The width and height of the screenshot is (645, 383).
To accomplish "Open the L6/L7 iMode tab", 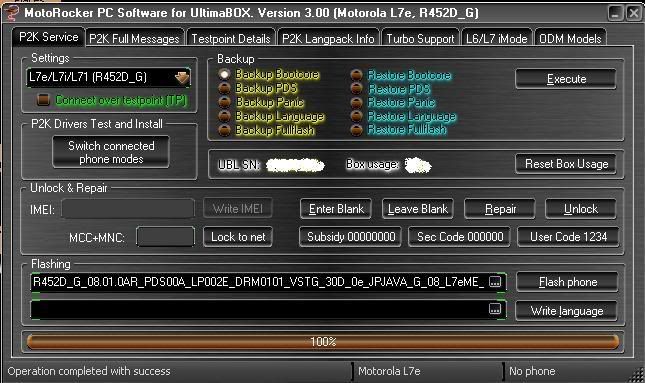I will pos(497,39).
